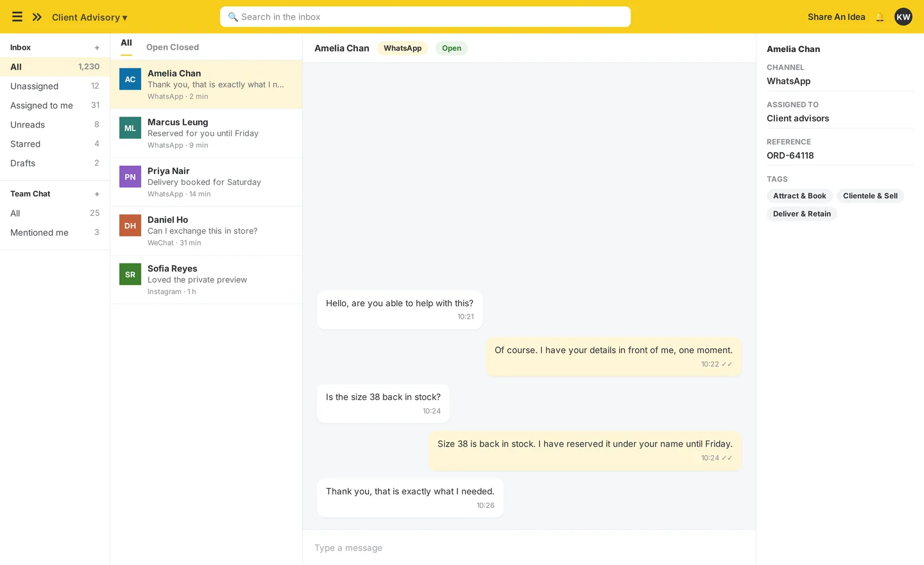Open Priya Nair conversation
The width and height of the screenshot is (924, 565).
click(206, 182)
